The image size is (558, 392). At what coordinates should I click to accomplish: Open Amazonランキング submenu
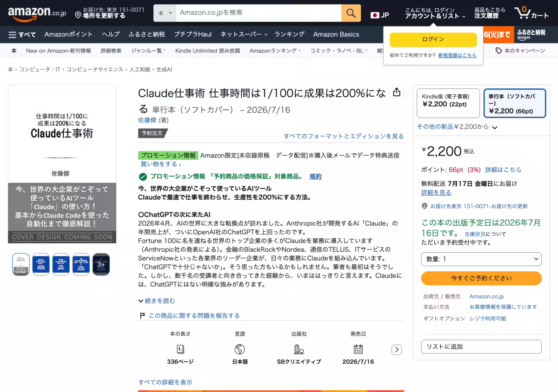(275, 51)
